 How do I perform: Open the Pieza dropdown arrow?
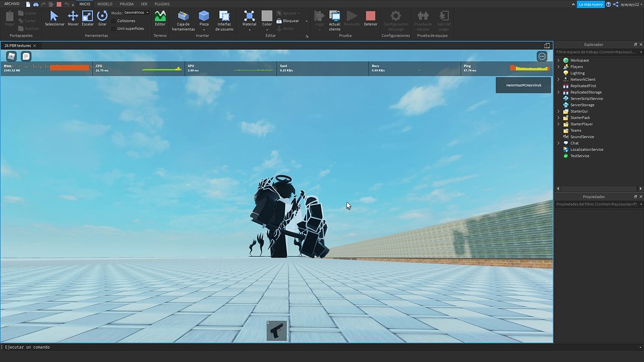[x=203, y=30]
